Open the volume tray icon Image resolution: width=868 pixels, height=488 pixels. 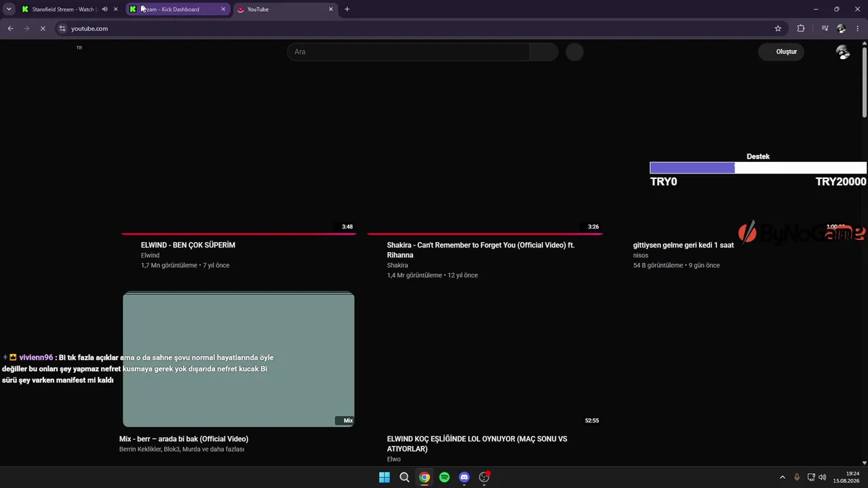(823, 477)
